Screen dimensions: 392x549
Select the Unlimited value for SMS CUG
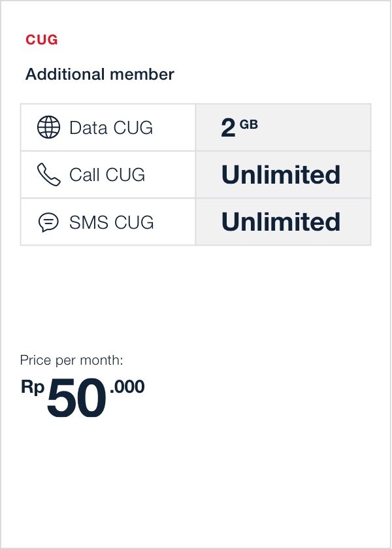point(281,223)
